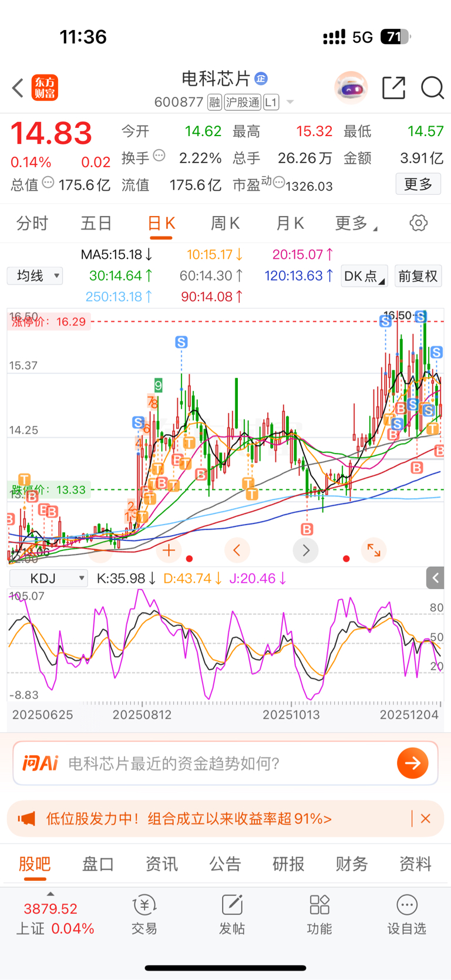Switch to the 五日 chart tab
This screenshot has height=980, width=451.
point(96,224)
